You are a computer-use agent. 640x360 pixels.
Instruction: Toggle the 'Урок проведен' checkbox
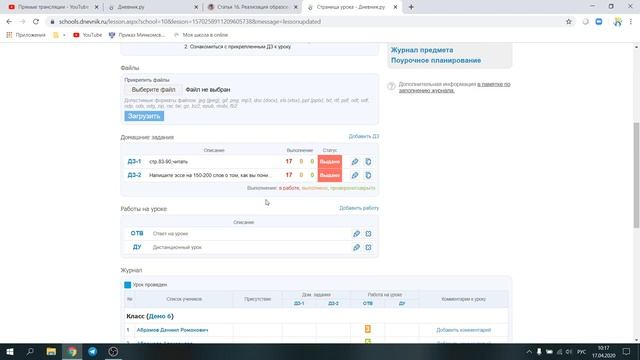coord(127,285)
